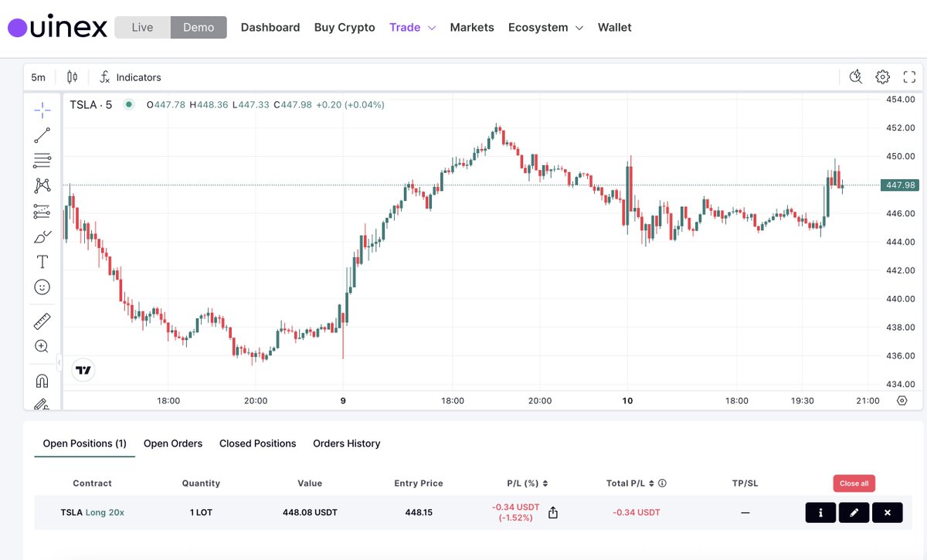Select the brush drawing tool

(x=42, y=236)
